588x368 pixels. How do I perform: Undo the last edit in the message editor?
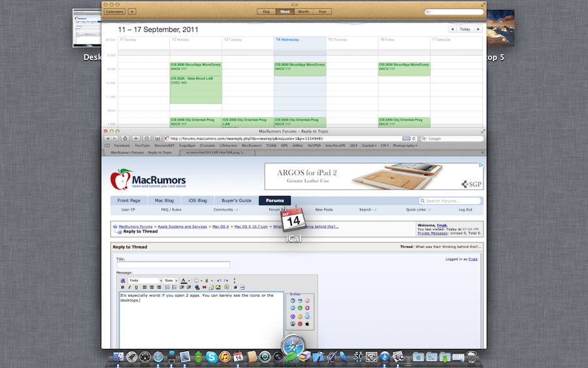219,280
